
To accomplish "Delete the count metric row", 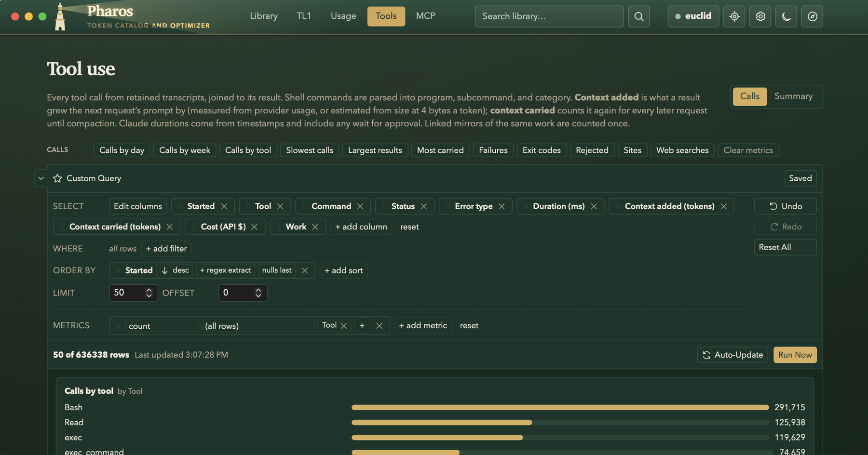I will pyautogui.click(x=380, y=326).
